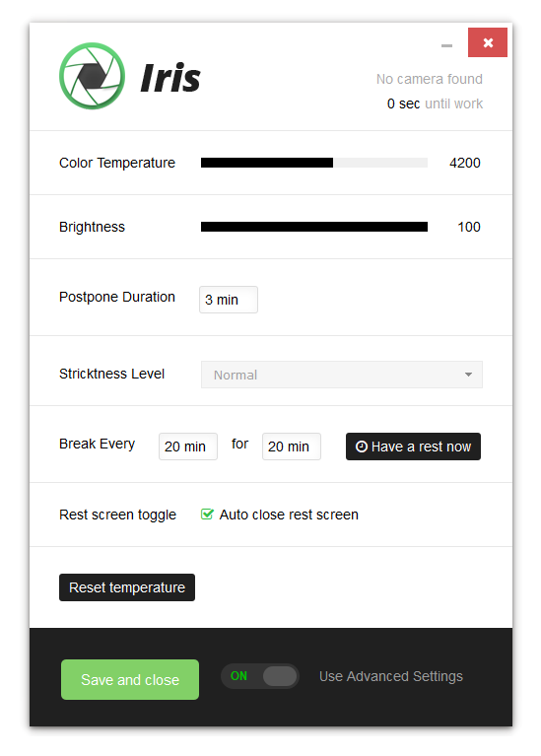
Task: Click the Break Every 20 min field
Action: tap(188, 447)
